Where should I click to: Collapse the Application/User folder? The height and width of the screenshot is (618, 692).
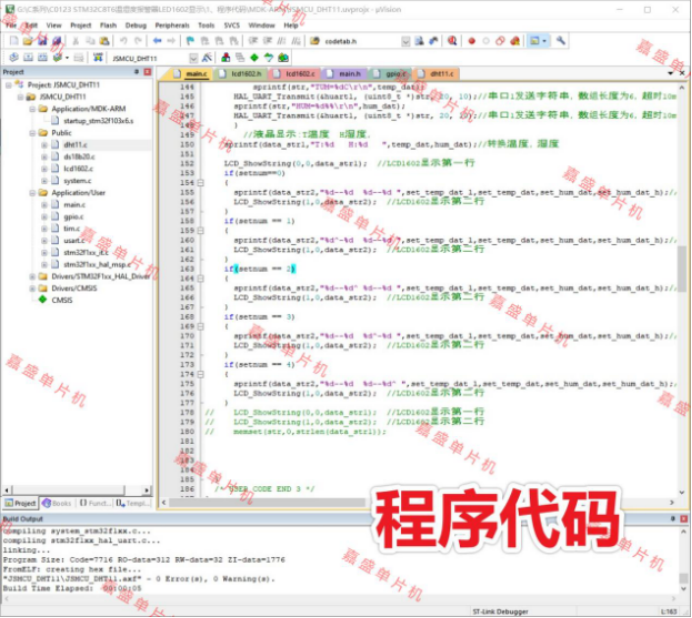32,192
